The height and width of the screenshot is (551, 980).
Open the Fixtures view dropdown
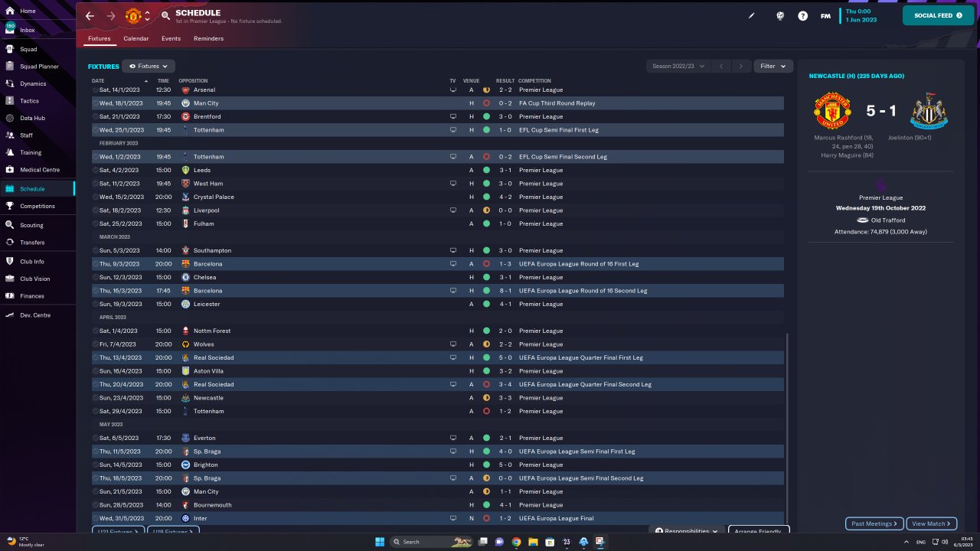coord(149,67)
